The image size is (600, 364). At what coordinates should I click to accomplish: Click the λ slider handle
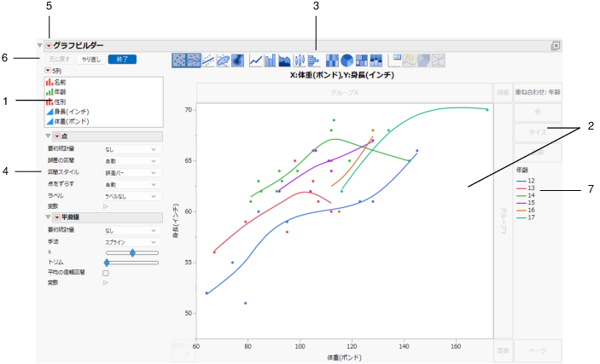pyautogui.click(x=132, y=252)
